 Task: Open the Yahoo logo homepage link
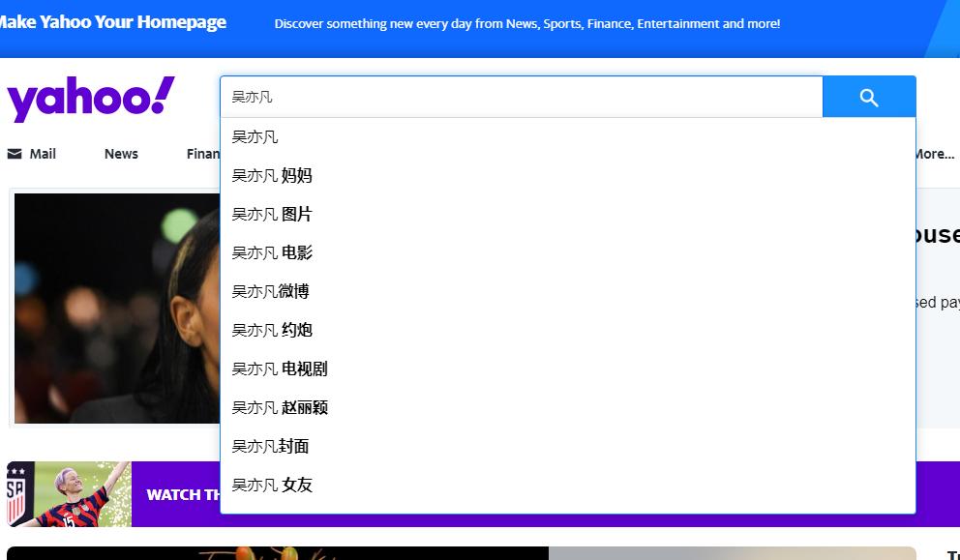[91, 98]
